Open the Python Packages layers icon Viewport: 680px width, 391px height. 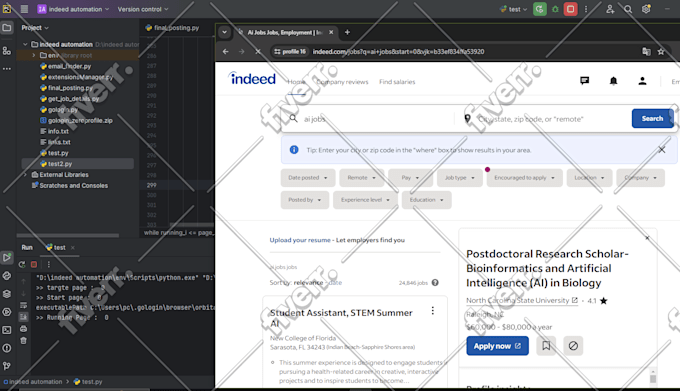7,293
